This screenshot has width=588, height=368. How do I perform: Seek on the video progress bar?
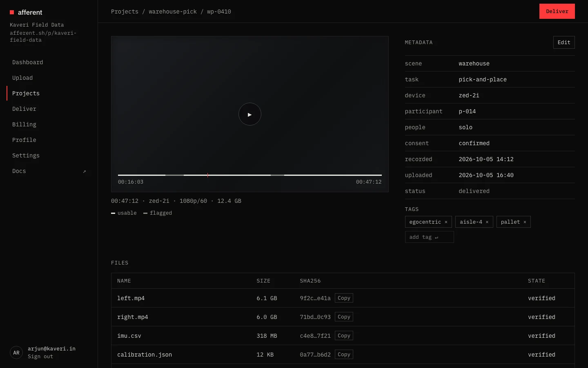tap(250, 175)
